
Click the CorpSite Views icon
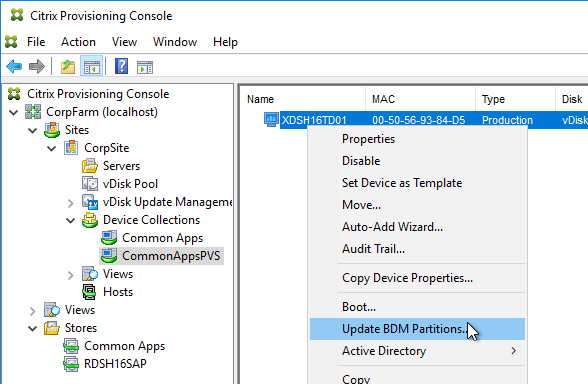[90, 274]
